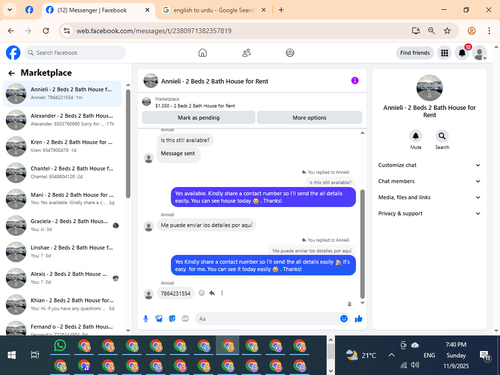Switch to the english to urdu tab
This screenshot has height=375, width=500.
click(x=213, y=10)
